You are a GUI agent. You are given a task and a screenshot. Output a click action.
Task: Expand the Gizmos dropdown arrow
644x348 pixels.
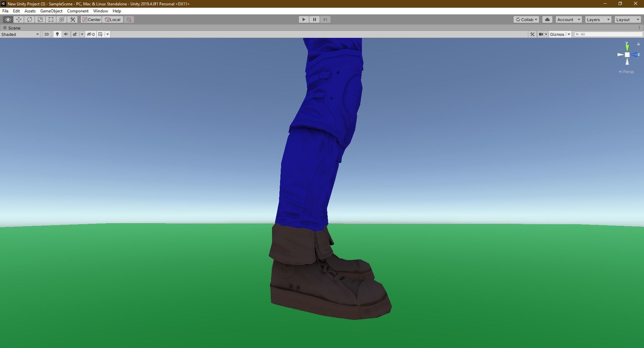click(569, 34)
